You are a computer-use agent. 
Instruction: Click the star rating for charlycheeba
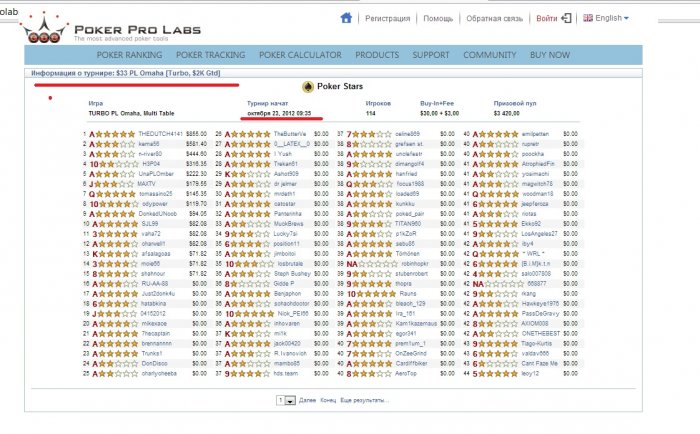pos(119,373)
